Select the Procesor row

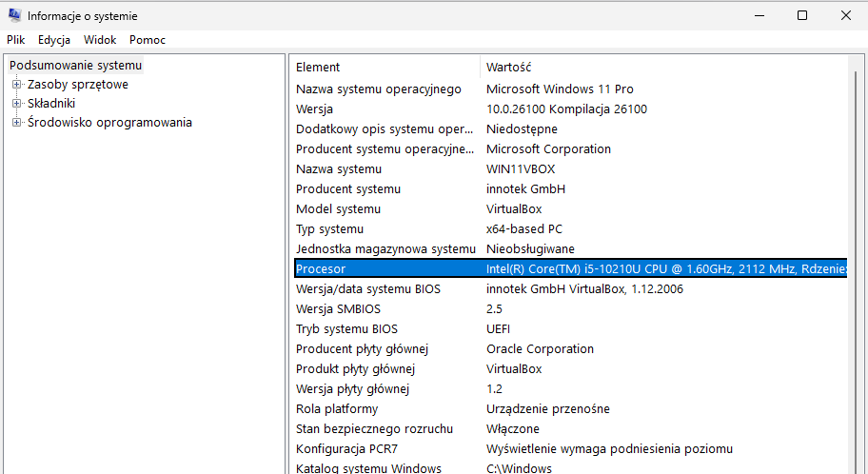pos(571,268)
